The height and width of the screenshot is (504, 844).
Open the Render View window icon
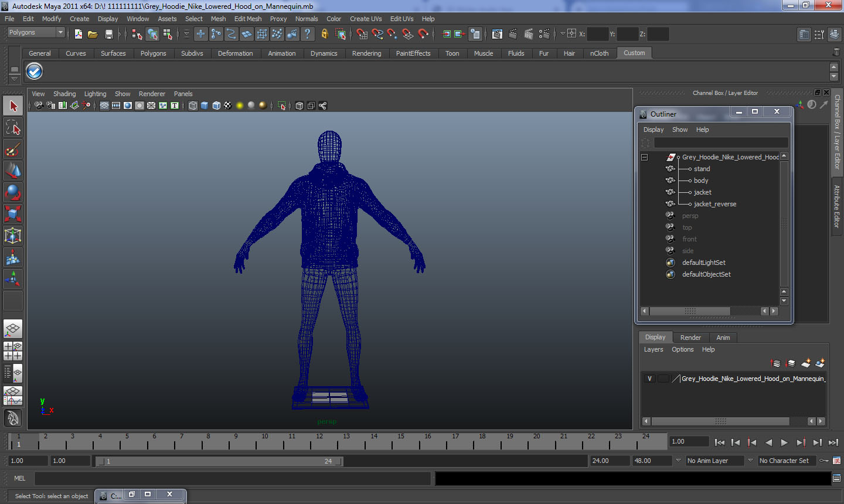(x=497, y=34)
